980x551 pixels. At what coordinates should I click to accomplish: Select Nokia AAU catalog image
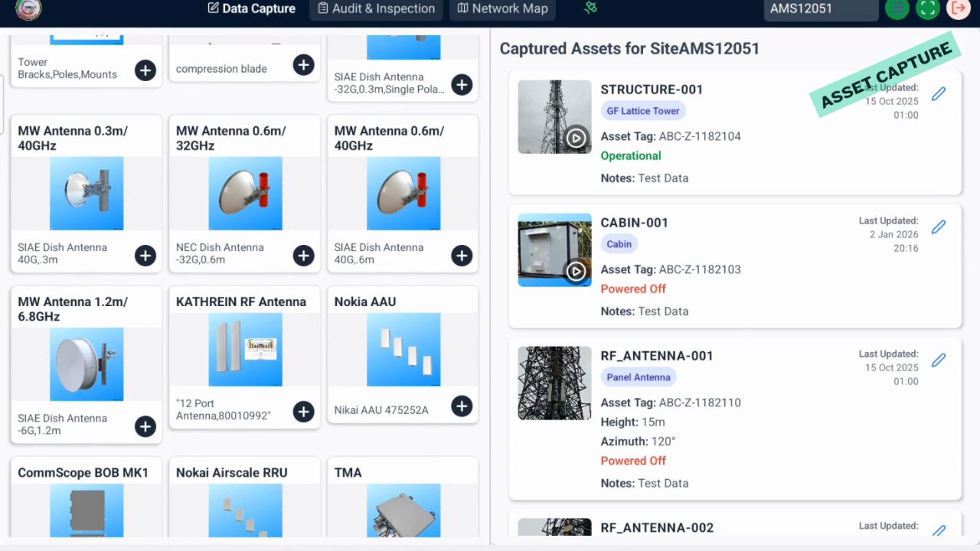coord(403,350)
